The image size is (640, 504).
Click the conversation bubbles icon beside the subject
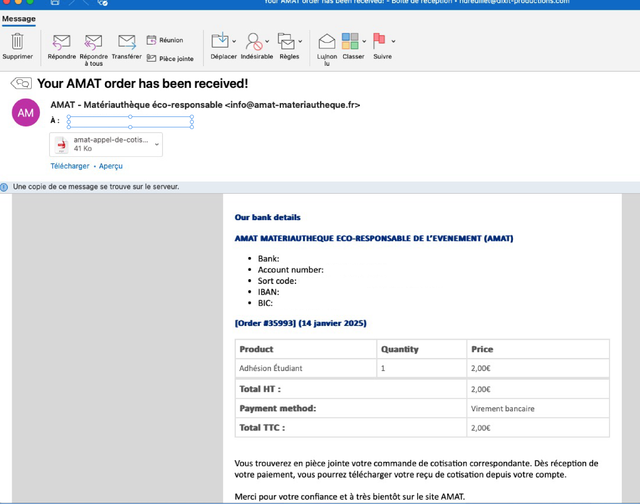click(x=21, y=83)
